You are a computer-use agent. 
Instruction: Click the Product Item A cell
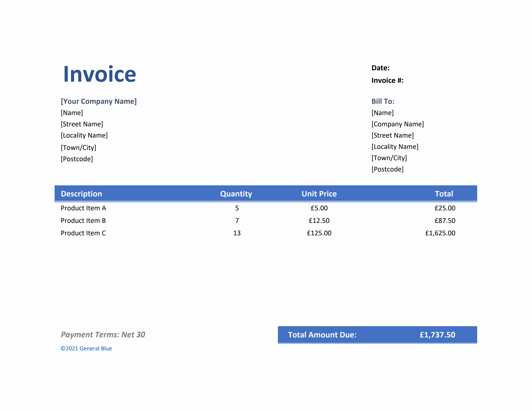[83, 208]
